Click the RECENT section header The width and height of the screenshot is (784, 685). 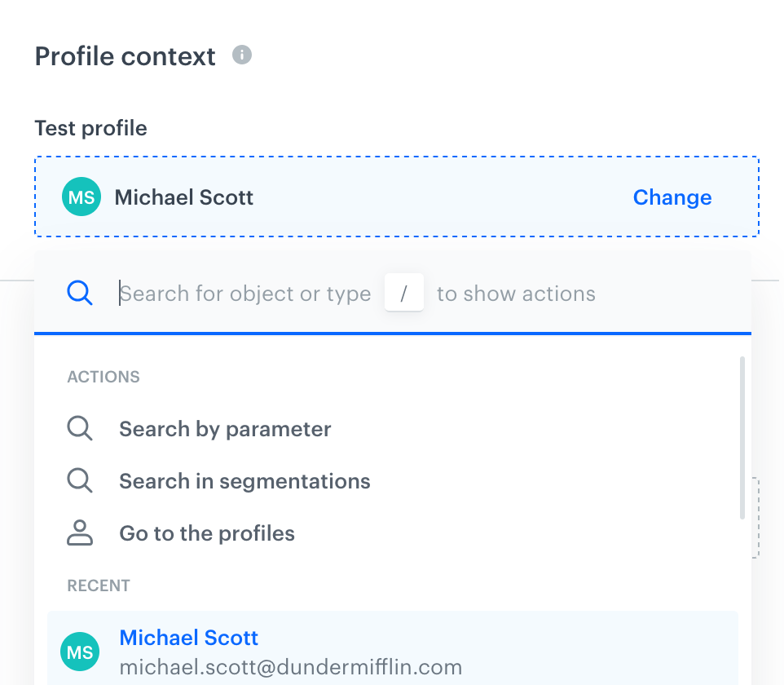99,586
